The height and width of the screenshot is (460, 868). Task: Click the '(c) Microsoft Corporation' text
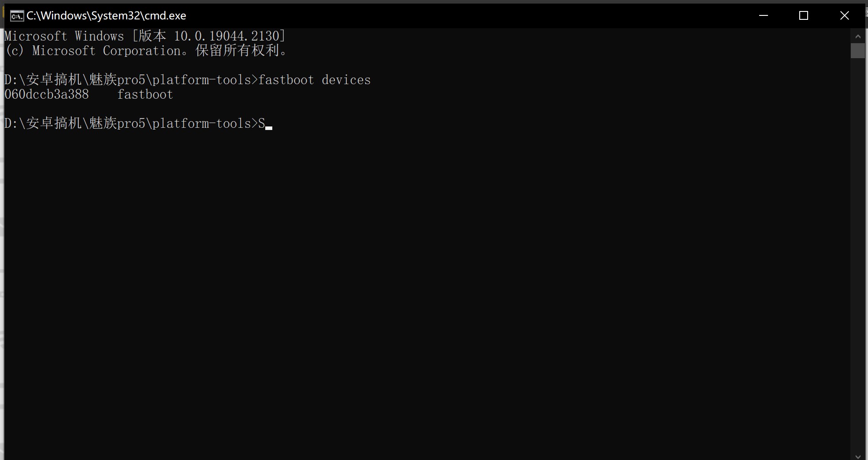[x=93, y=51]
